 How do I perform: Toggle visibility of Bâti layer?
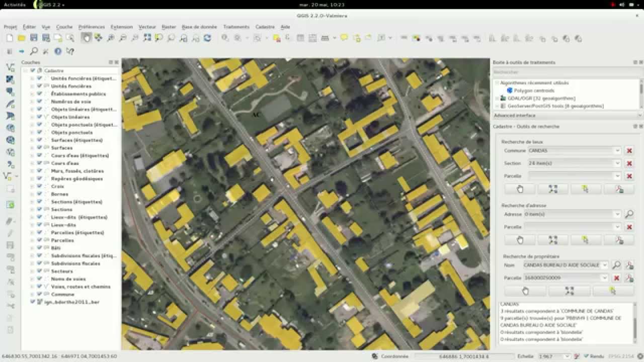[x=39, y=248]
